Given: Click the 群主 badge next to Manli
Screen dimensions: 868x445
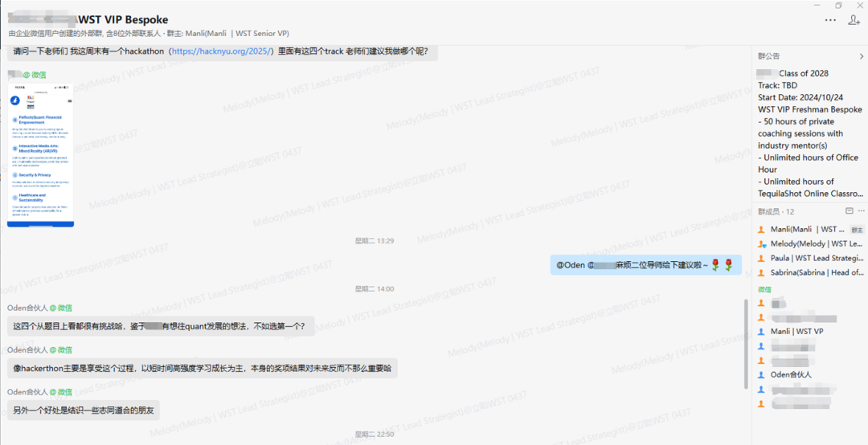Looking at the screenshot, I should (x=857, y=230).
